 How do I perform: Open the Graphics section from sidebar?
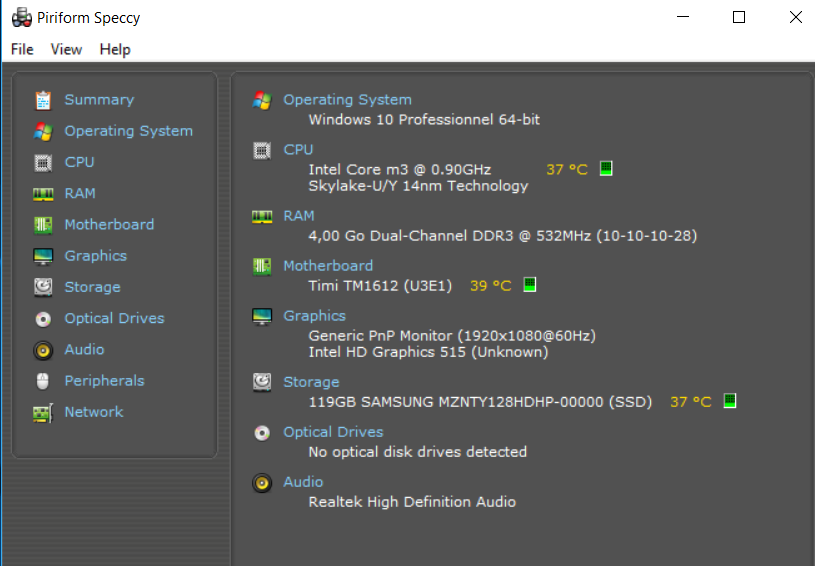pos(96,256)
